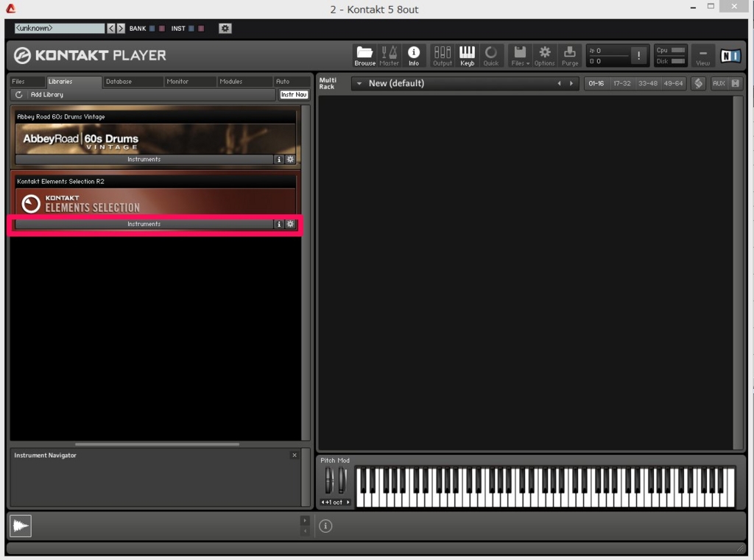Select next preset arrow in host bar
The height and width of the screenshot is (560, 754).
tap(121, 29)
